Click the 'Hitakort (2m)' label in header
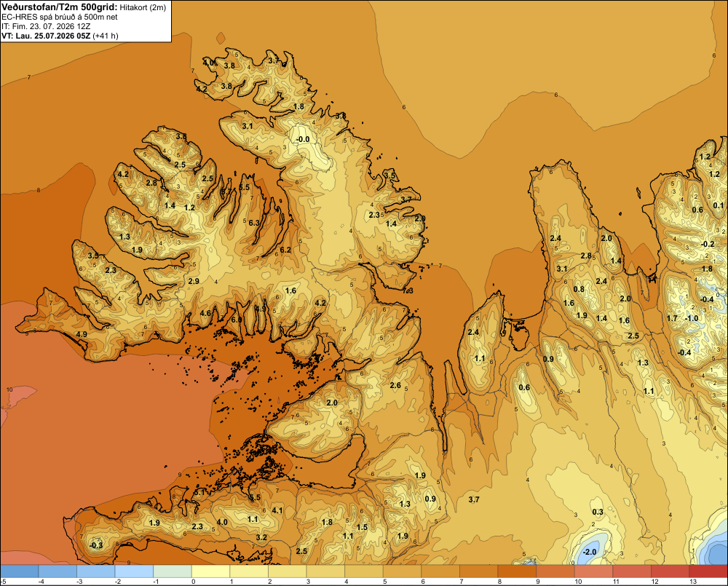Image resolution: width=728 pixels, height=586 pixels. point(143,7)
